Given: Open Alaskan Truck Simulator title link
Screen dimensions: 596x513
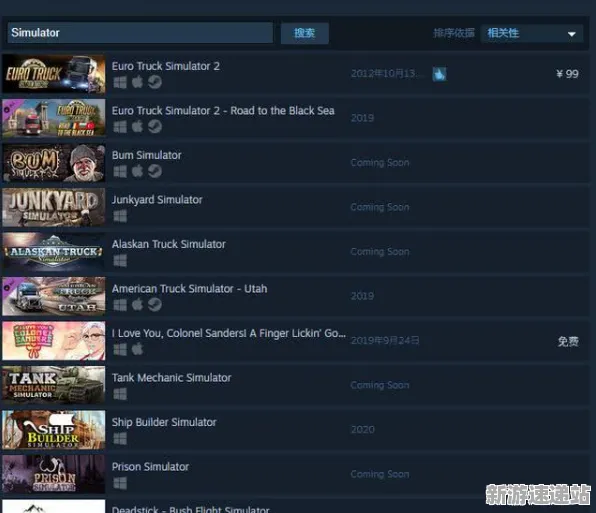Looking at the screenshot, I should pos(168,244).
